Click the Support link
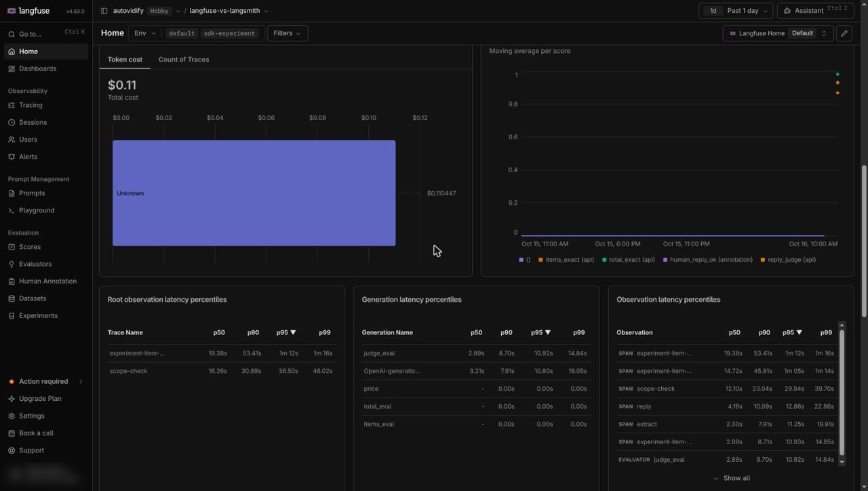868x491 pixels. tap(46, 450)
